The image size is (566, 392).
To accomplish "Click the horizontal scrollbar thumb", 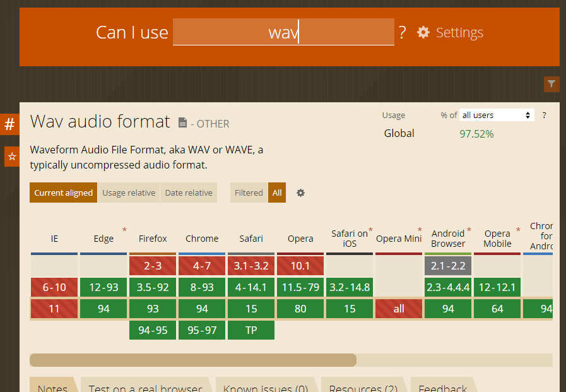I will tap(193, 360).
